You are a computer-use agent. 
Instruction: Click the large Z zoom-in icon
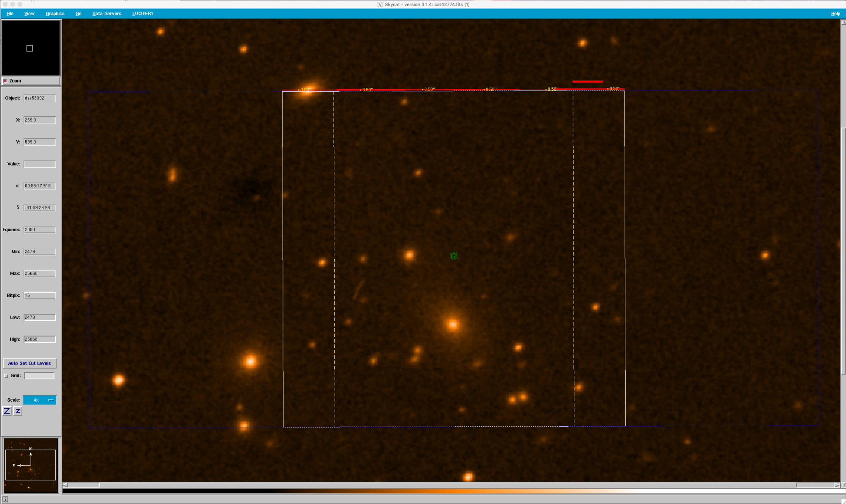[7, 411]
